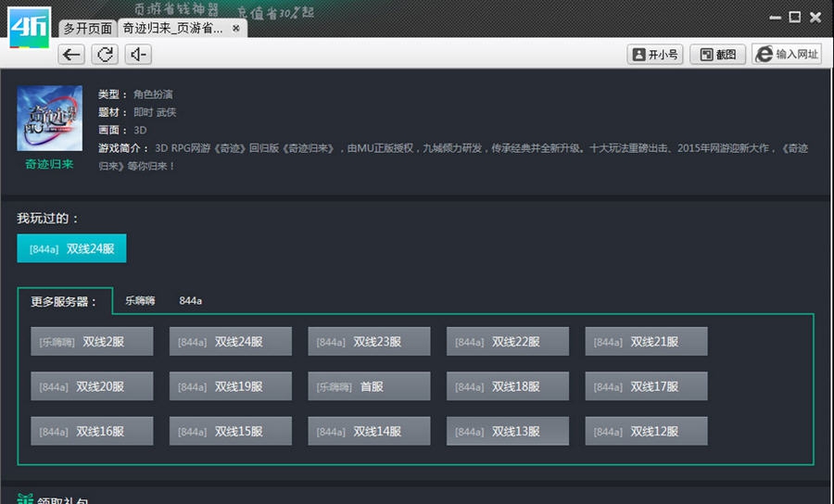The height and width of the screenshot is (504, 834).
Task: Choose server [844a] 双线22服
Action: pos(508,341)
